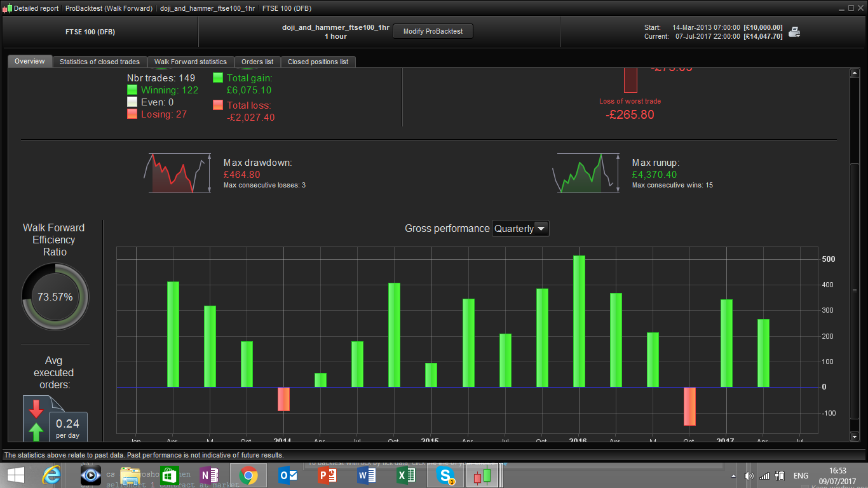Click the red Total loss legend square
The height and width of the screenshot is (488, 868).
(218, 105)
